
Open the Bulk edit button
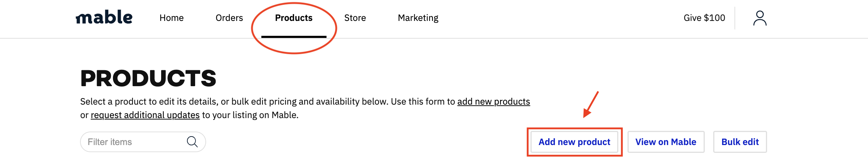point(740,142)
